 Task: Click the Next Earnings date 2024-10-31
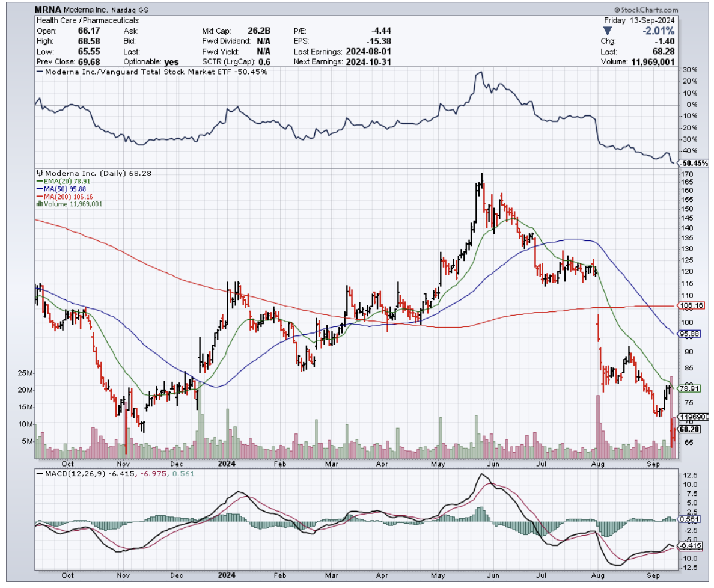click(x=368, y=62)
